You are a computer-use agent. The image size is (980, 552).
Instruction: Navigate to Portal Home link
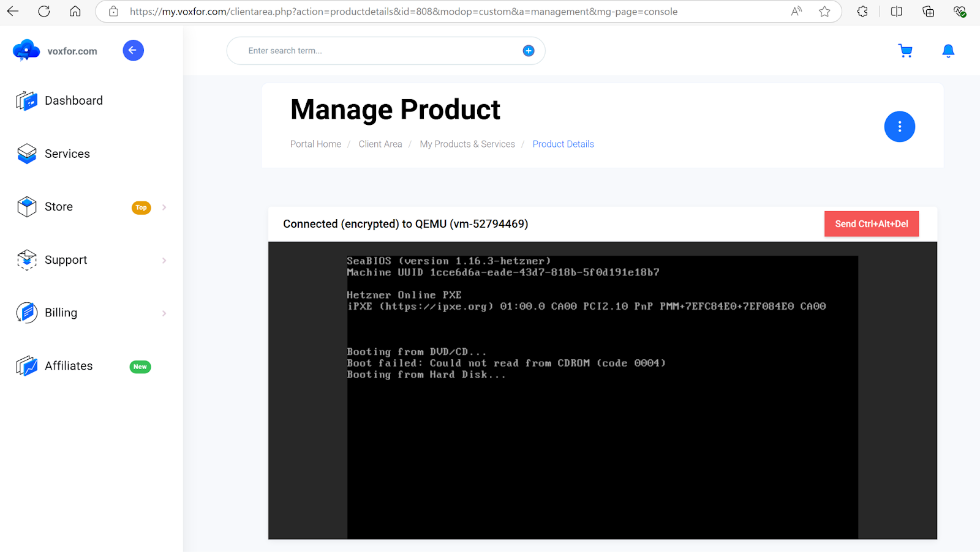315,144
